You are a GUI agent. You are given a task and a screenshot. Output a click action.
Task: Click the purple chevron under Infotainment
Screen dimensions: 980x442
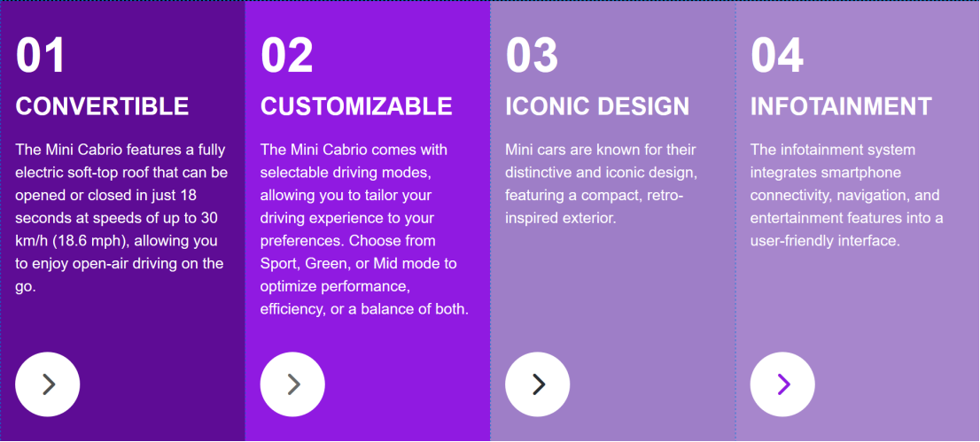point(782,384)
